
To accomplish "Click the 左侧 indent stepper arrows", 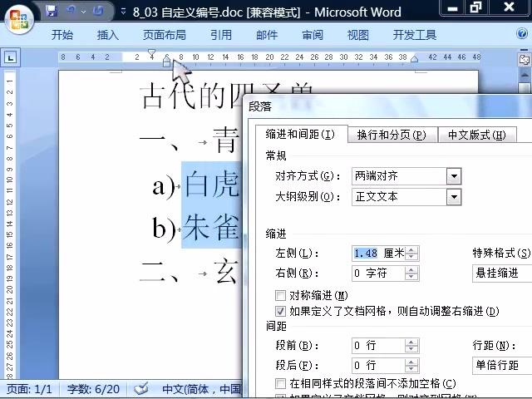I will [x=411, y=253].
